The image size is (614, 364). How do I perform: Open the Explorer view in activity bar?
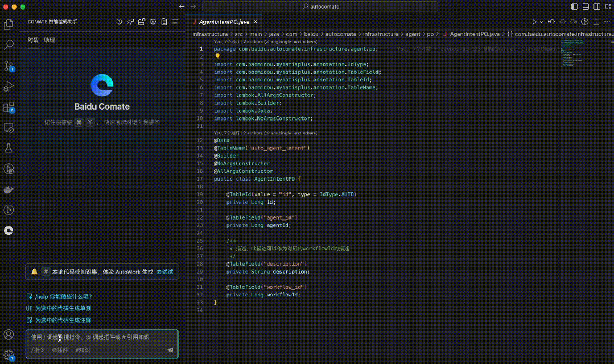9,24
